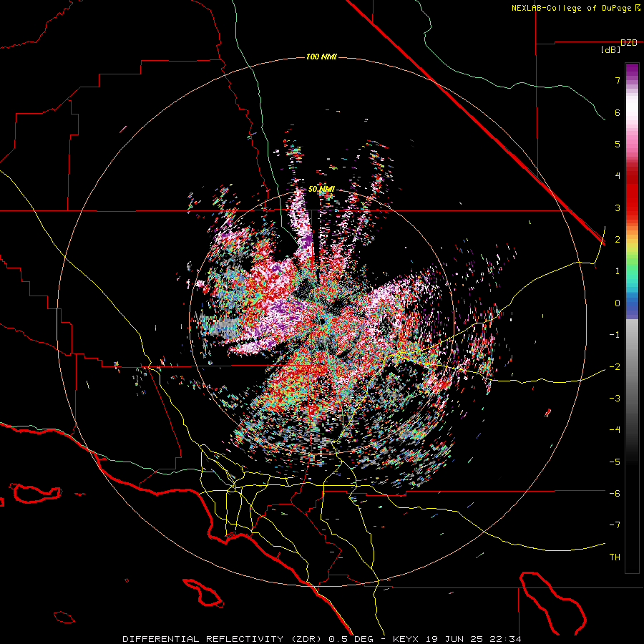Click the -2 value on the color scale
This screenshot has height=644, width=644.
click(615, 367)
